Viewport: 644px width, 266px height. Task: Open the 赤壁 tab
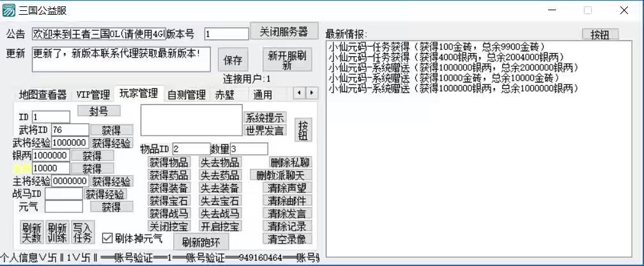point(225,95)
